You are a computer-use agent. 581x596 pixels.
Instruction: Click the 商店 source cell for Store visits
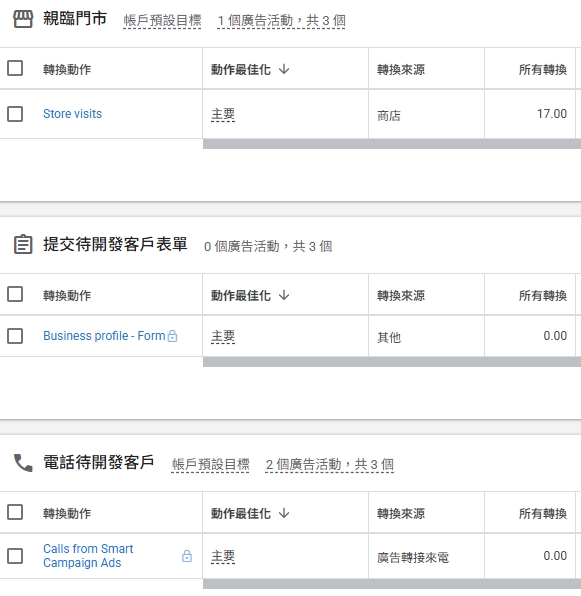coord(389,115)
